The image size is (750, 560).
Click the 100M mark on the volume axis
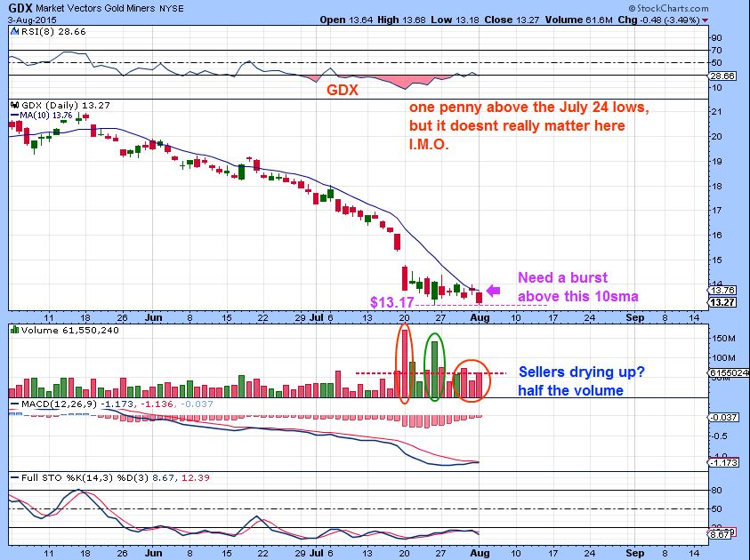tap(723, 358)
